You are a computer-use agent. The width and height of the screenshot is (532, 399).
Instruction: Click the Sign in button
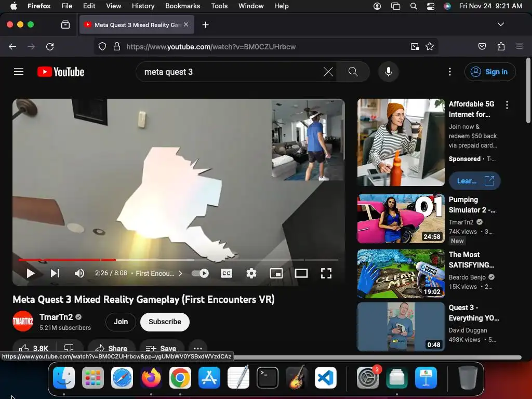pos(490,72)
